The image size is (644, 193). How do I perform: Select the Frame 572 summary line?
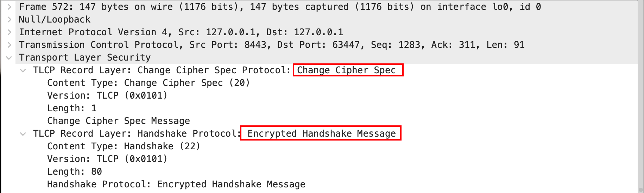pos(280,7)
